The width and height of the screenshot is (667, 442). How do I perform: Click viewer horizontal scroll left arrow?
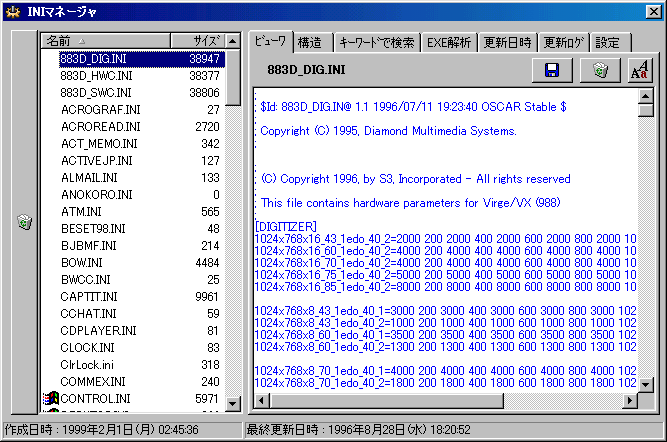(x=262, y=400)
